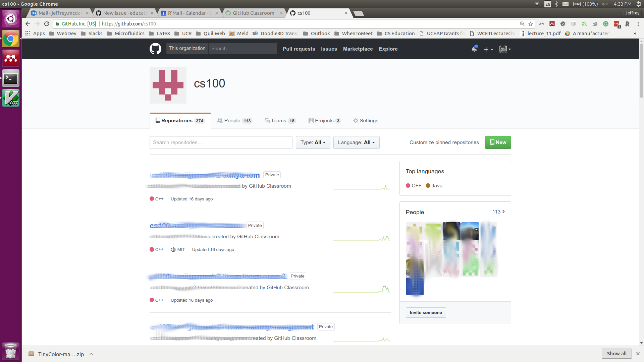Open the Apps bookmarks shortcut
Screen dimensions: 644x362
[35, 34]
